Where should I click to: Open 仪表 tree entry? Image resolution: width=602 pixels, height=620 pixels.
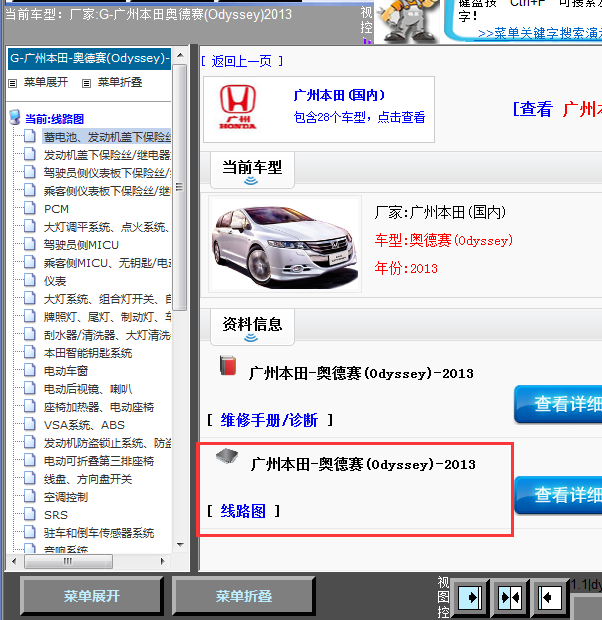point(55,281)
